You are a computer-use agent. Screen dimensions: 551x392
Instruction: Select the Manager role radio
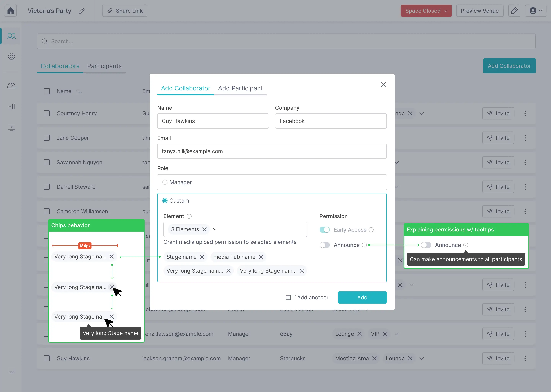tap(165, 182)
